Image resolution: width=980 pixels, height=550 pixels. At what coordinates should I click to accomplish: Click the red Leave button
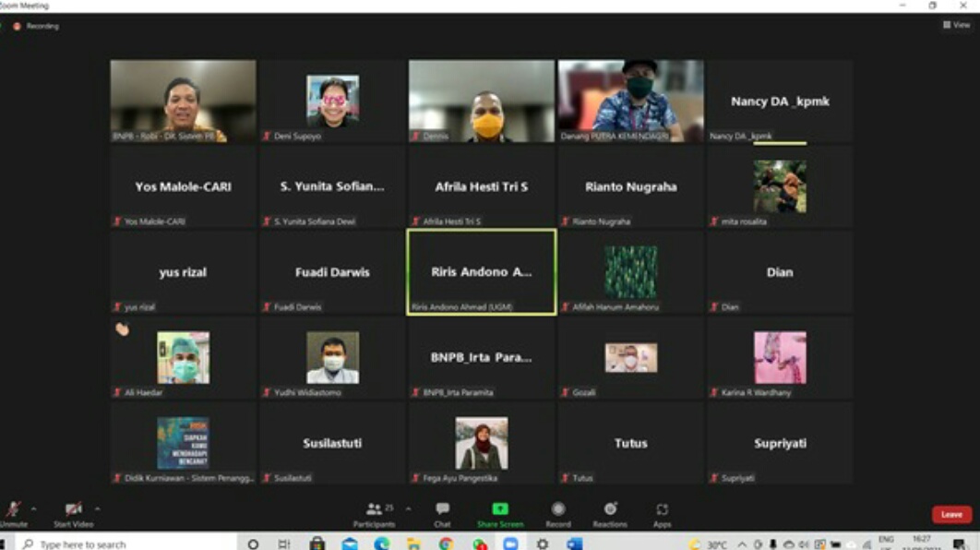(x=950, y=514)
